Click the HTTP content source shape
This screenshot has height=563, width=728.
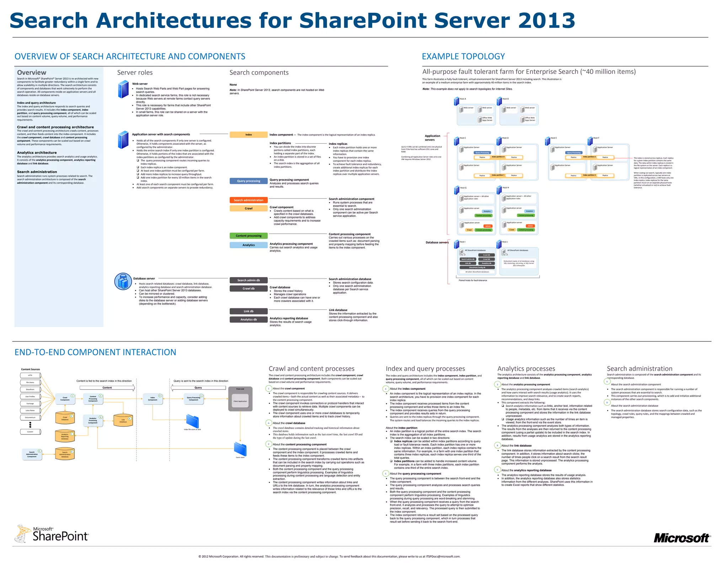click(x=30, y=376)
